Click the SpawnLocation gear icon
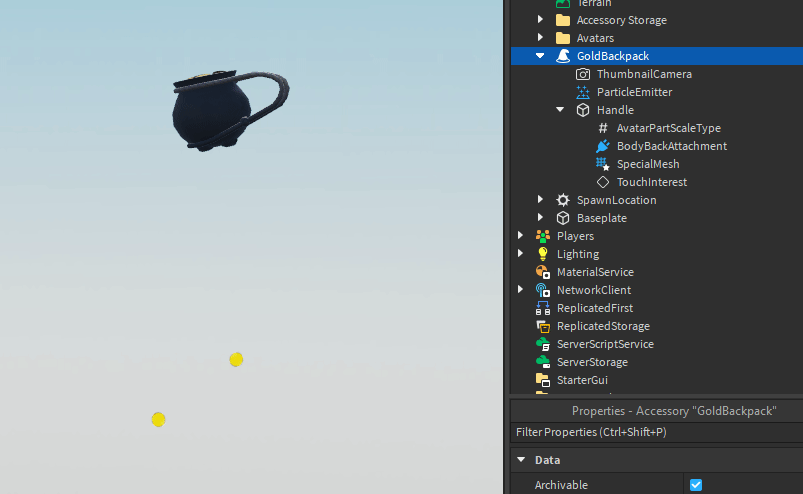Screen dimensions: 803x494 pos(563,200)
